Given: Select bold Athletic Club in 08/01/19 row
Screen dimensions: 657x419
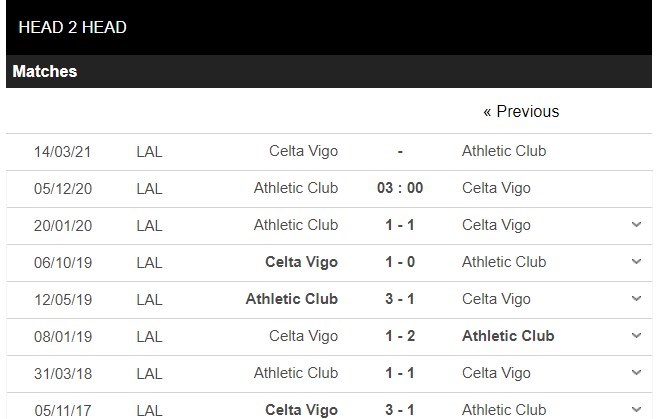Looking at the screenshot, I should pos(508,336).
